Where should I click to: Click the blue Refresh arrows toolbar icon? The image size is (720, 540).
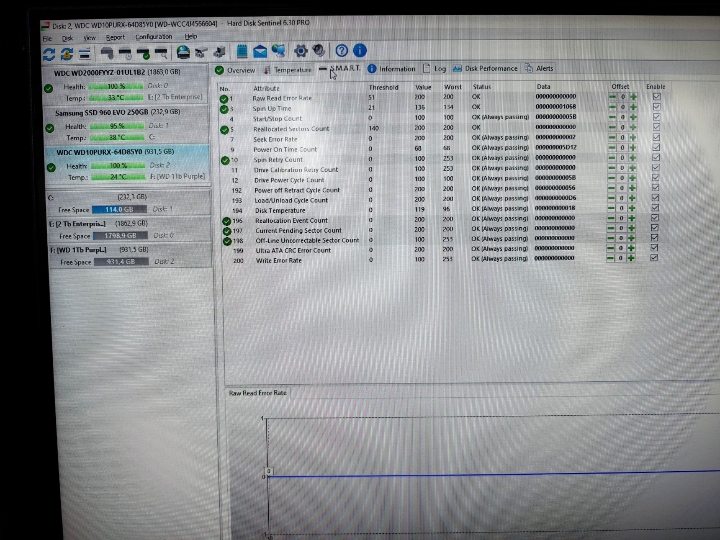point(49,55)
